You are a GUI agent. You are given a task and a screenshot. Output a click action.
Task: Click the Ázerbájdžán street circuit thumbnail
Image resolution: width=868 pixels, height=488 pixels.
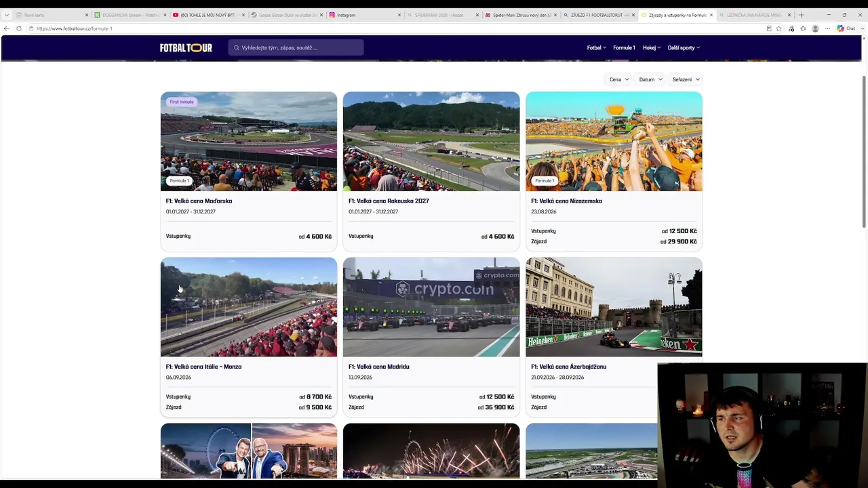coord(614,307)
